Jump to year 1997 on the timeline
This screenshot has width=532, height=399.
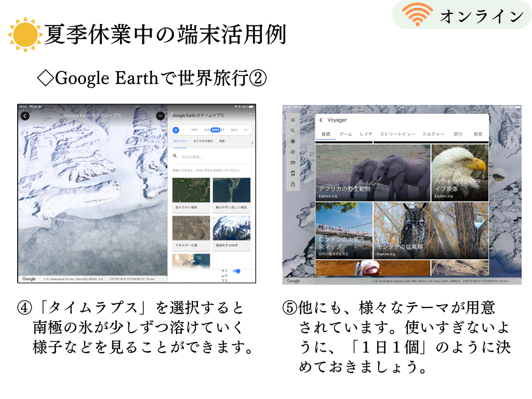(194, 130)
